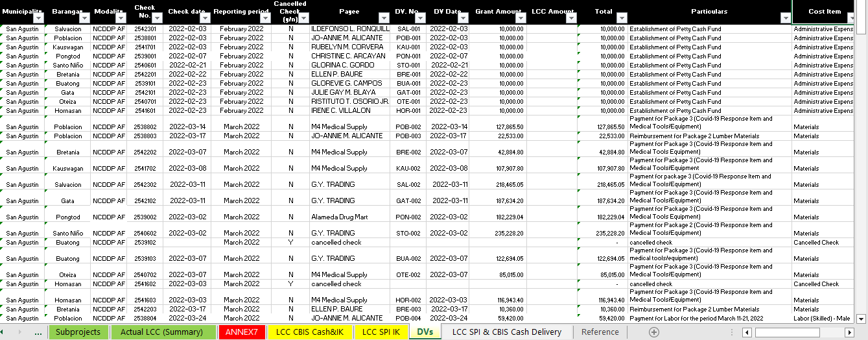Select payee cell RISTITUTO T. OSORIO JR.
868x340 pixels.
click(x=350, y=102)
